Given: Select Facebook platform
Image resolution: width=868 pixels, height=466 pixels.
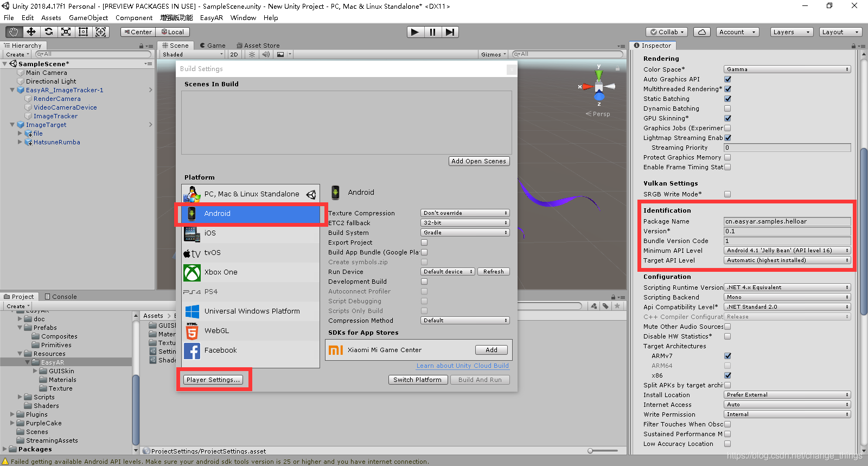Looking at the screenshot, I should pyautogui.click(x=251, y=350).
